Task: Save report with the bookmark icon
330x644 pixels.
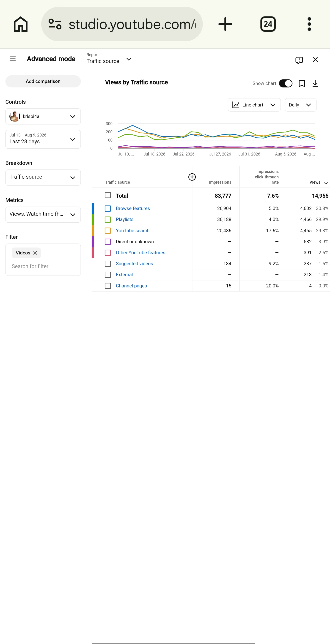Action: [x=302, y=84]
